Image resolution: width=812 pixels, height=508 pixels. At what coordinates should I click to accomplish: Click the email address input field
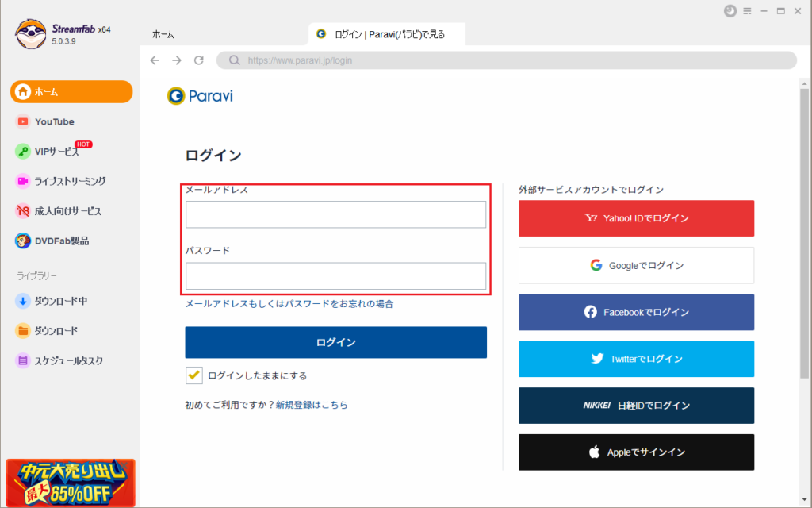336,214
